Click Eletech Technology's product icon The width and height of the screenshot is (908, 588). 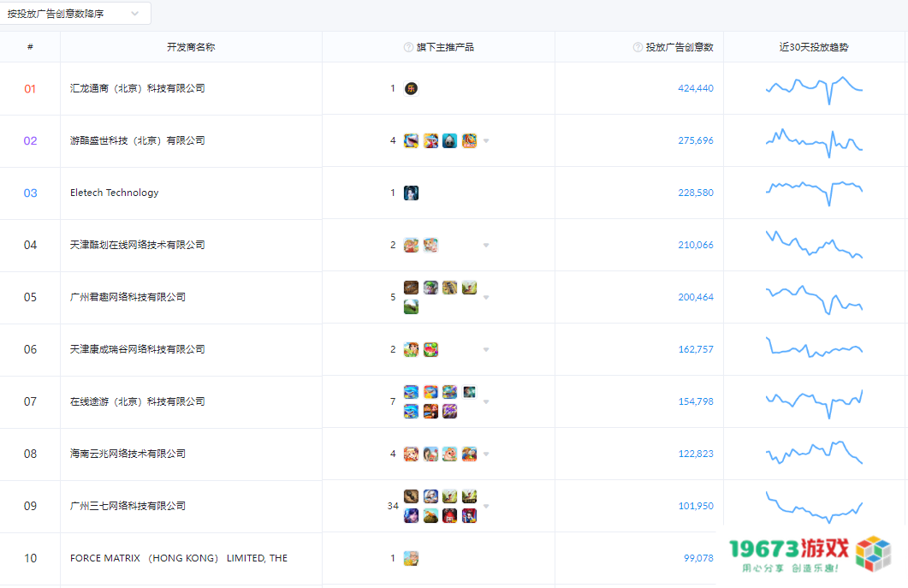click(x=411, y=193)
